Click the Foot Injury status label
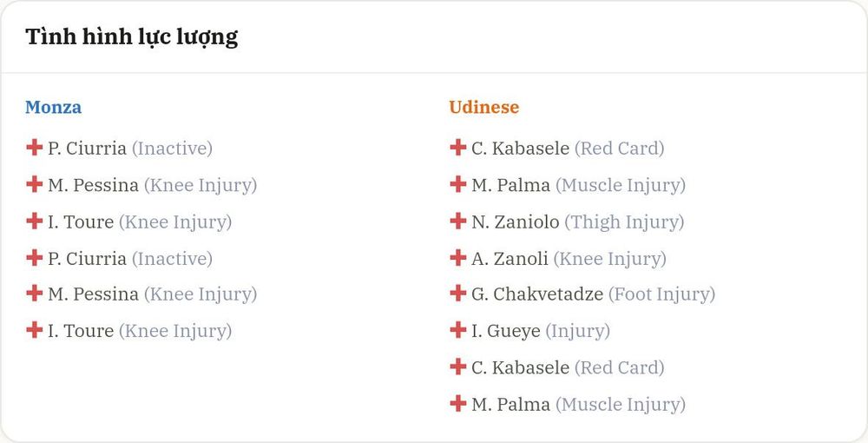Viewport: 868px width, 443px height. [x=661, y=294]
